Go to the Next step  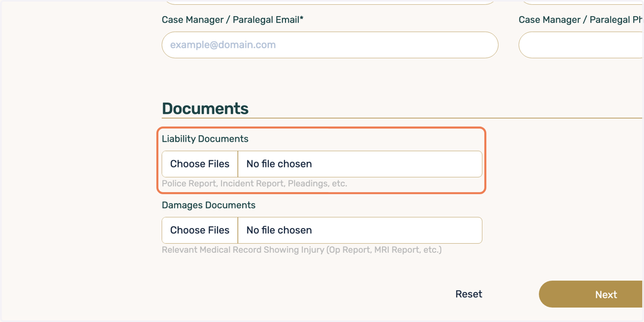(591, 294)
